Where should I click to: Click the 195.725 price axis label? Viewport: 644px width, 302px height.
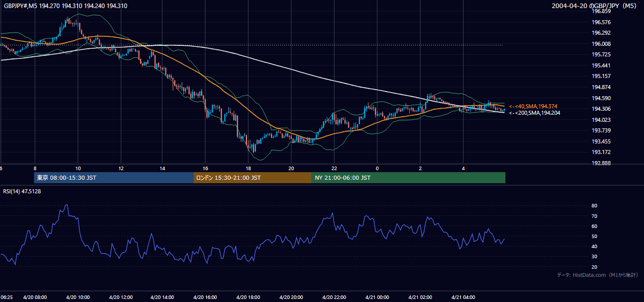click(602, 54)
